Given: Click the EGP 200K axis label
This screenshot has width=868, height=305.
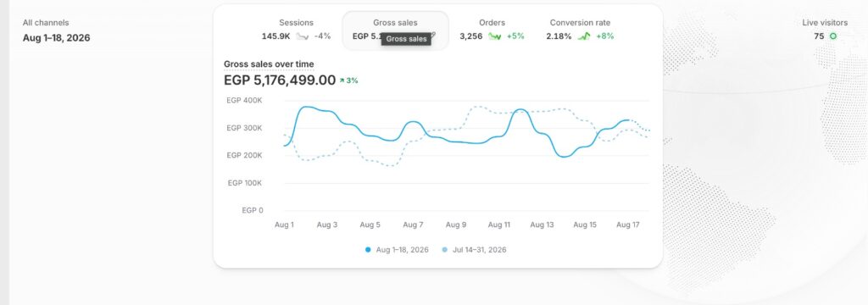Looking at the screenshot, I should [244, 156].
